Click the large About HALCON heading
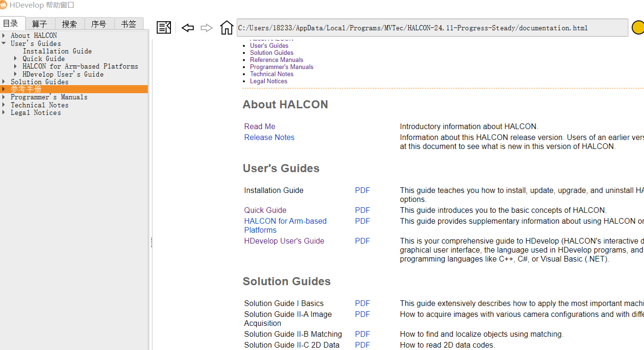644x350 pixels. click(286, 105)
